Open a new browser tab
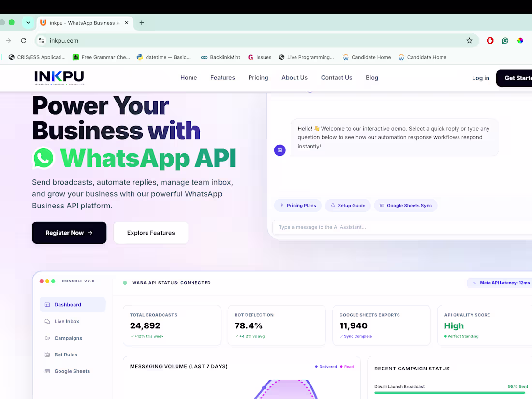 click(x=142, y=23)
